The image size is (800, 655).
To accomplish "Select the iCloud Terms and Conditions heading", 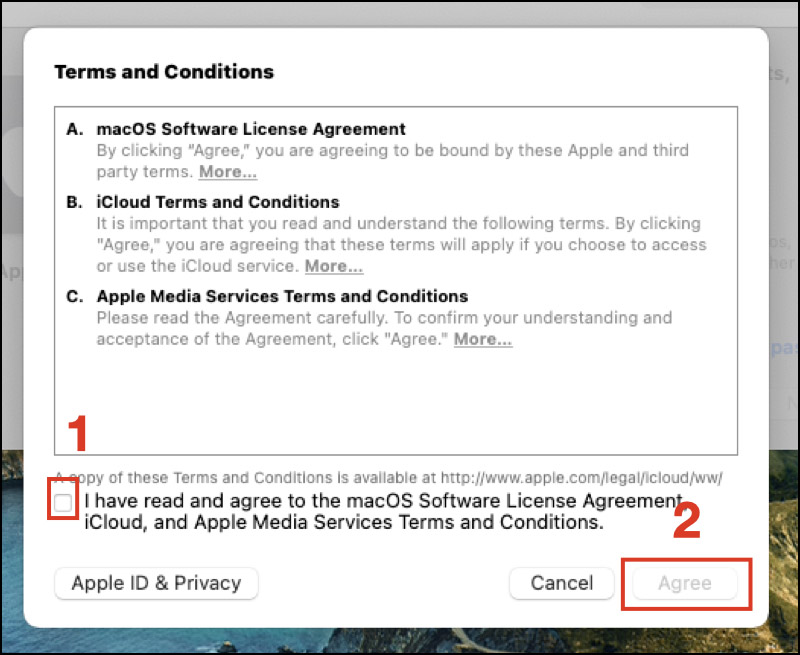I will (218, 202).
